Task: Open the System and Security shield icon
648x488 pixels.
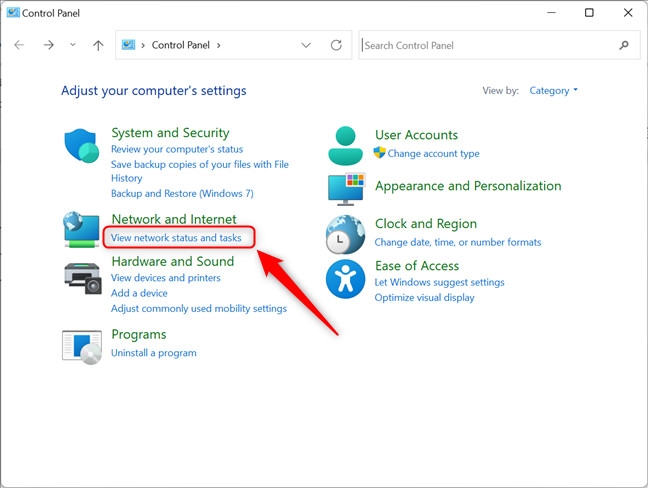Action: click(x=82, y=146)
